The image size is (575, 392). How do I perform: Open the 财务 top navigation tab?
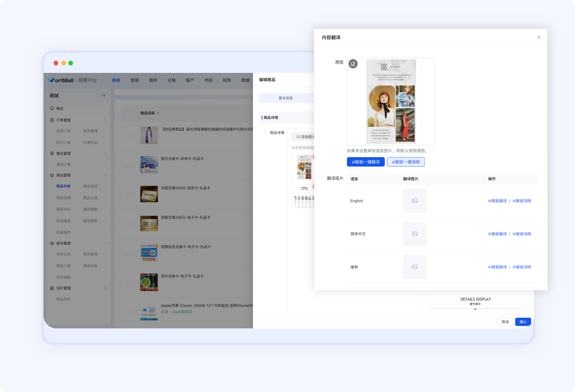[227, 80]
